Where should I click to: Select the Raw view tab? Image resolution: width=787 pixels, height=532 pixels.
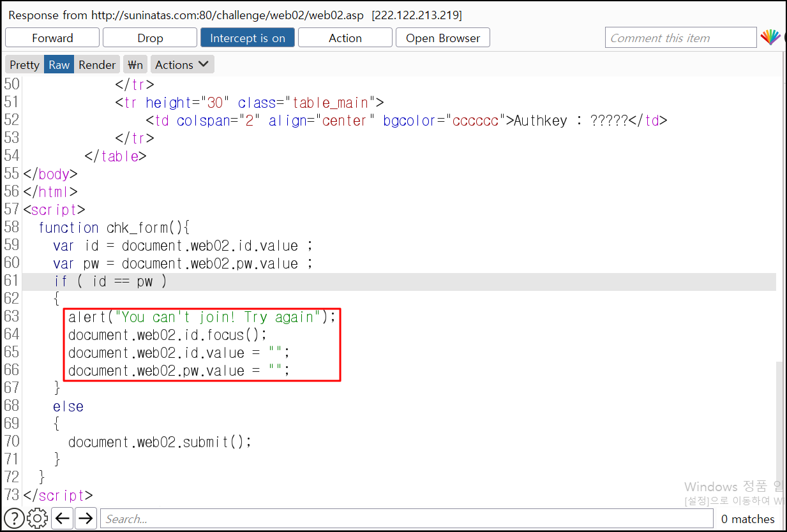pyautogui.click(x=59, y=64)
